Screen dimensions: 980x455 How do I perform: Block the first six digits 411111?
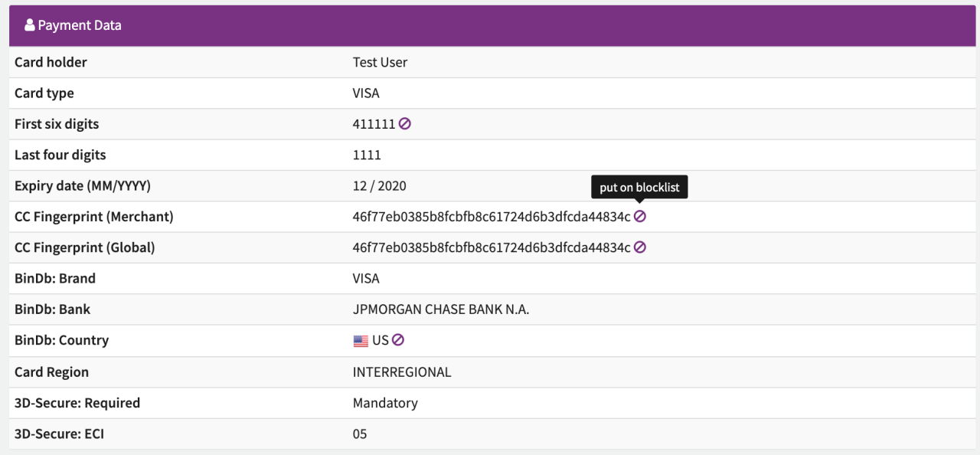pyautogui.click(x=405, y=123)
